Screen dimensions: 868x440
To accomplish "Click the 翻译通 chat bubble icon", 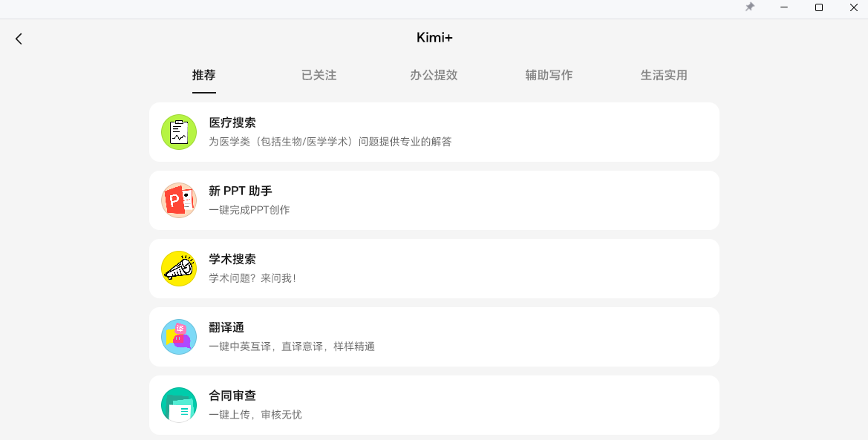I will click(179, 337).
